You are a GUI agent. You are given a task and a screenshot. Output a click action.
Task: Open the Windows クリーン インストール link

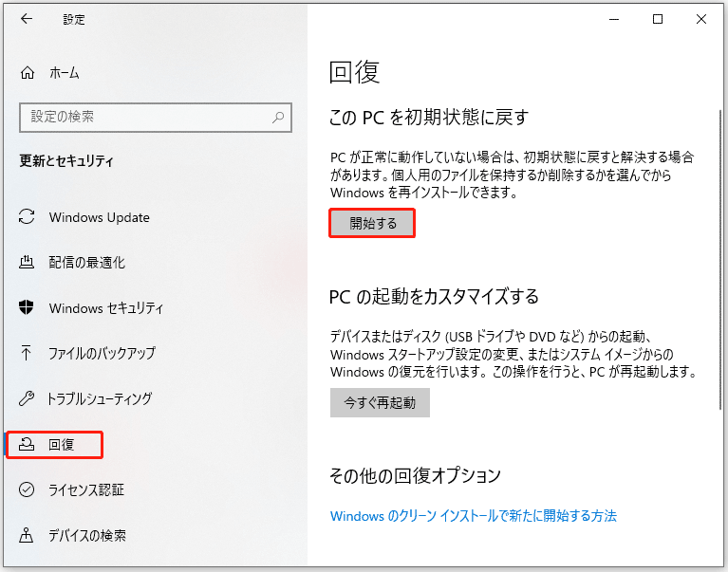473,516
